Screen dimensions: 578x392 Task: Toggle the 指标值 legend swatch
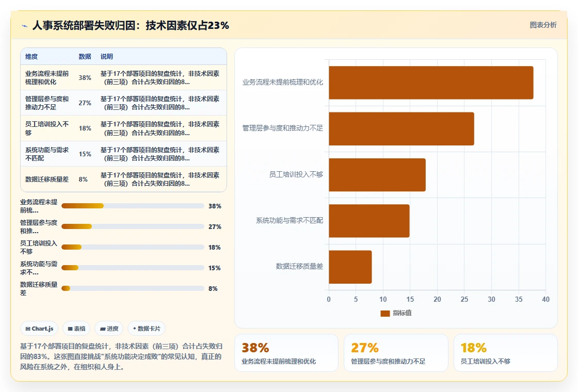pyautogui.click(x=385, y=313)
